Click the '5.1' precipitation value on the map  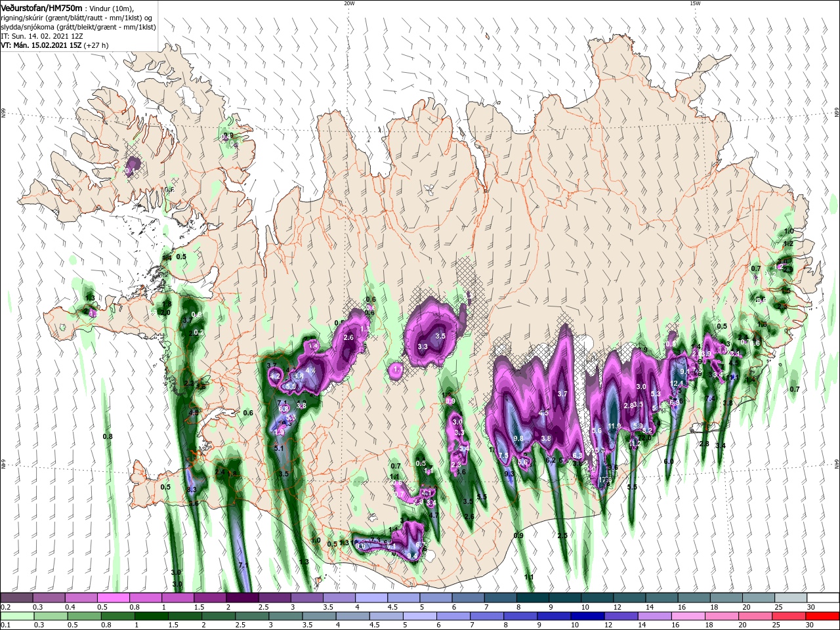(279, 448)
